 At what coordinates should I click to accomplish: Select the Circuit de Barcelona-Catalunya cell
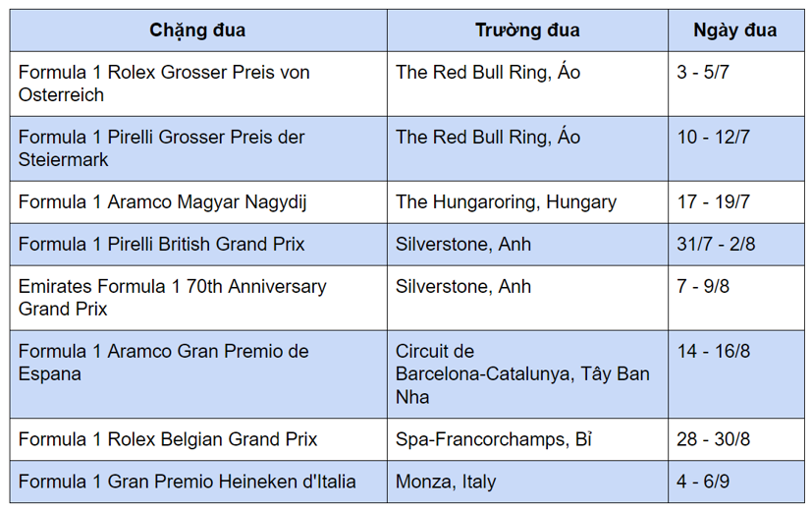point(522,373)
